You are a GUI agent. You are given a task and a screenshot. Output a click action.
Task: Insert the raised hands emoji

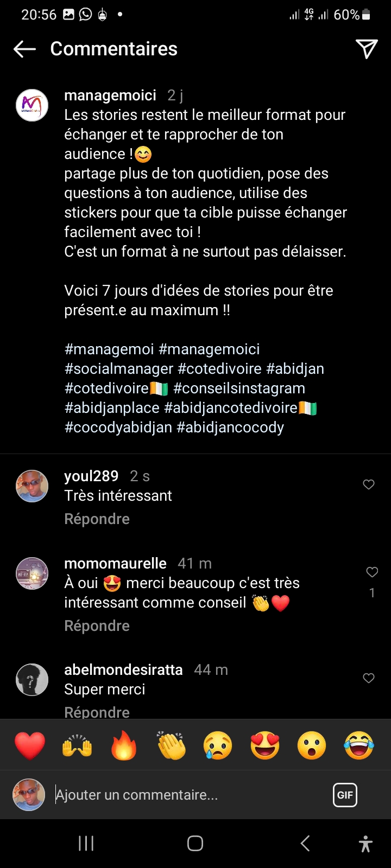[77, 745]
